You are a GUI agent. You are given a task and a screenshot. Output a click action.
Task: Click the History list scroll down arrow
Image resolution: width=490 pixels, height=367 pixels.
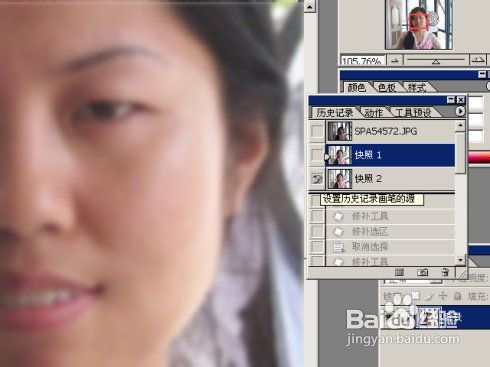point(461,260)
